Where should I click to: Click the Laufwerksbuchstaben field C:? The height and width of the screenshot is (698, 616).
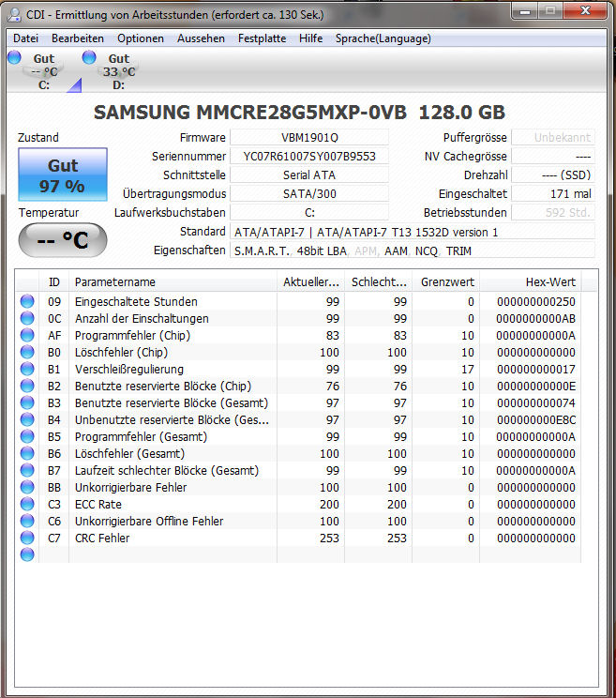point(309,212)
